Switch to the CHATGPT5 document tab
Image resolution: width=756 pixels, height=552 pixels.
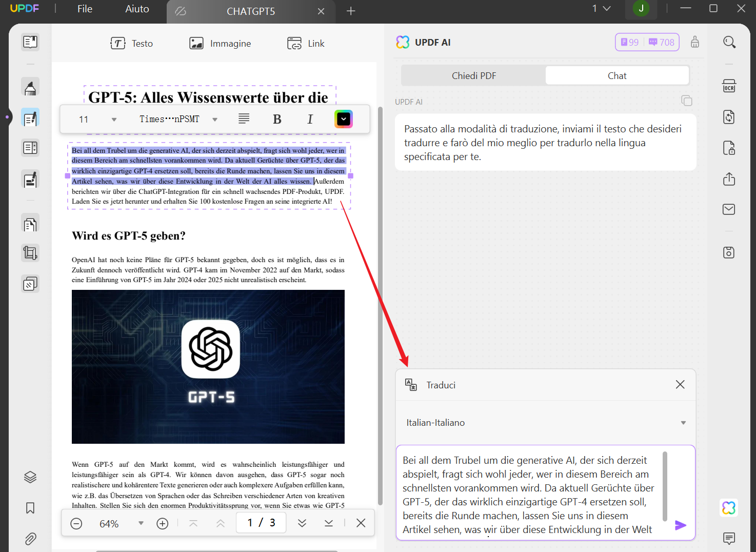[251, 11]
